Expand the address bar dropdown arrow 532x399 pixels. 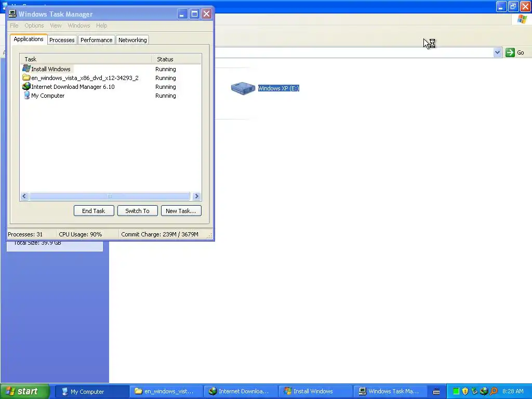point(497,52)
